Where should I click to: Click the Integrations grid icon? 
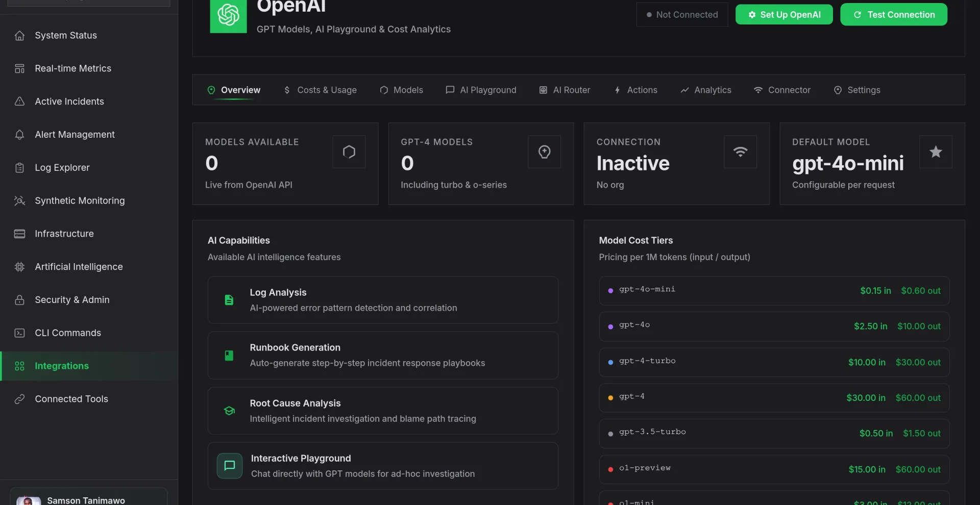(x=19, y=366)
